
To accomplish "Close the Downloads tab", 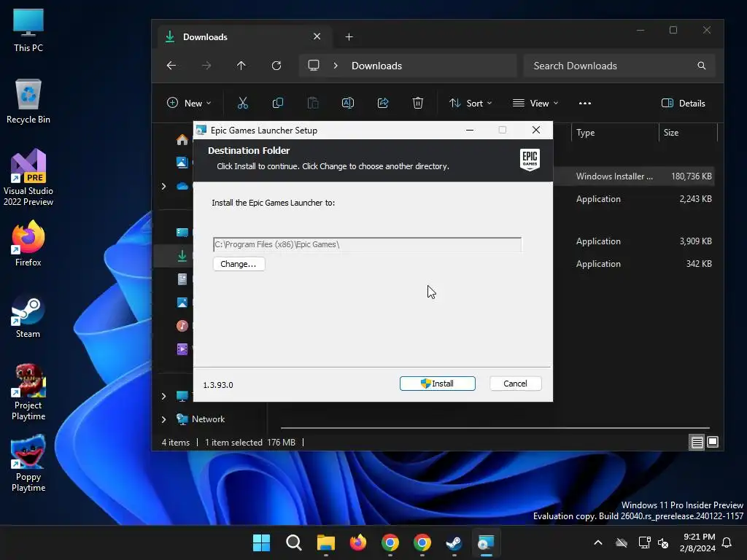I will [317, 36].
